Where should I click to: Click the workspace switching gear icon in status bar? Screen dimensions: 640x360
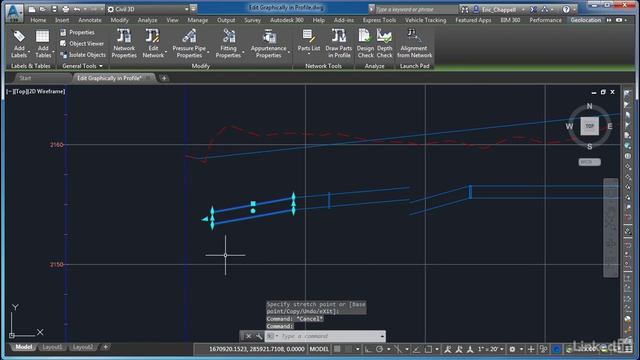tap(512, 349)
